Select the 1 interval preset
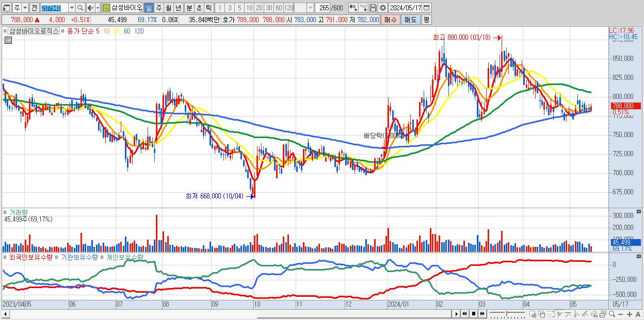 coord(219,8)
